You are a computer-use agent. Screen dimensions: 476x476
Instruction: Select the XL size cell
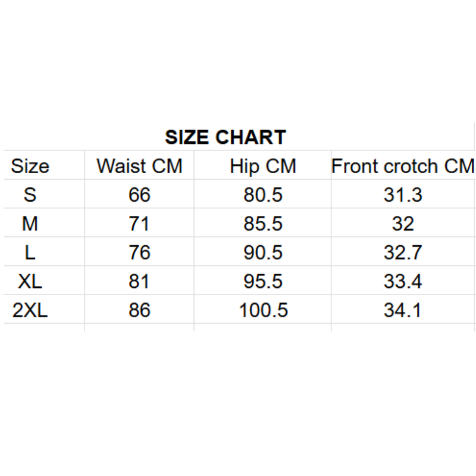click(x=30, y=281)
